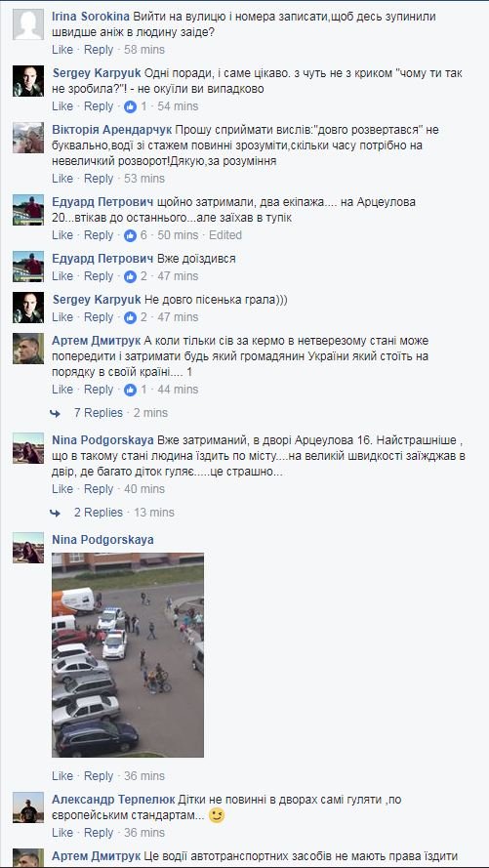Screen dimensions: 489x868
Task: Open Александр Терпелюк's profile name link
Action: tap(113, 800)
